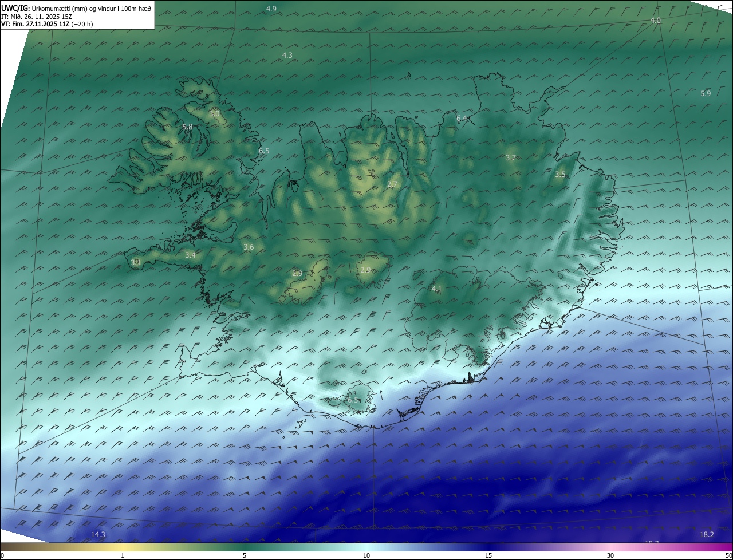Select the 4.1 value label on Vatnajökull
Viewport: 733px width, 560px height.
pos(437,289)
